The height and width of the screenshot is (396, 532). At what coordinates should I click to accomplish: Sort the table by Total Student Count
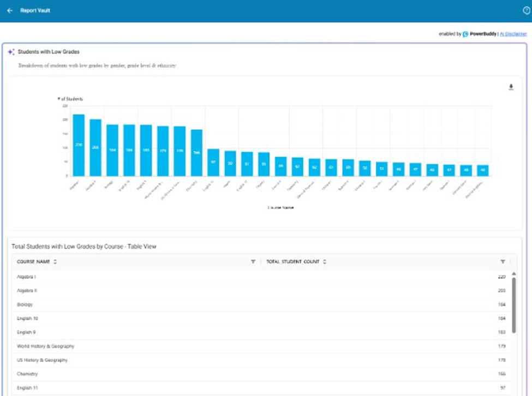pyautogui.click(x=325, y=262)
